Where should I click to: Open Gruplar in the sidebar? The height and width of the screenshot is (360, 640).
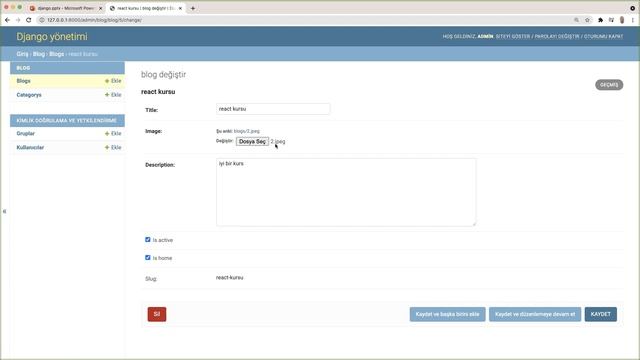pyautogui.click(x=26, y=133)
